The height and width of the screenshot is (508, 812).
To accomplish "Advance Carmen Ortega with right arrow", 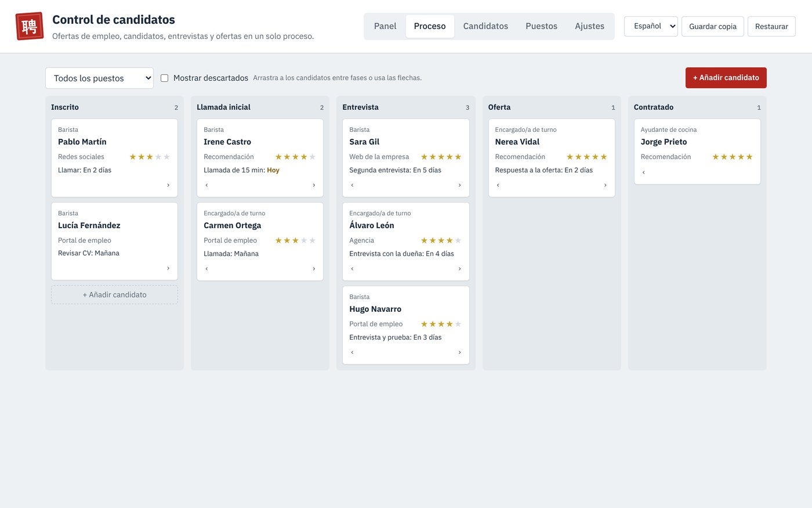I will click(x=314, y=269).
